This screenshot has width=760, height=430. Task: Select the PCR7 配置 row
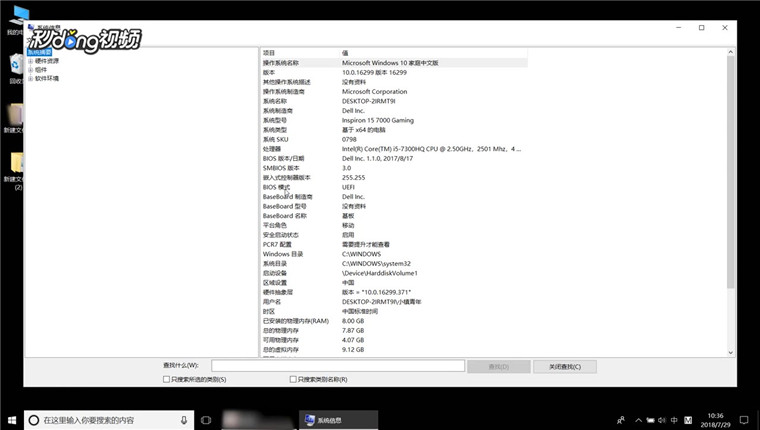coord(394,244)
